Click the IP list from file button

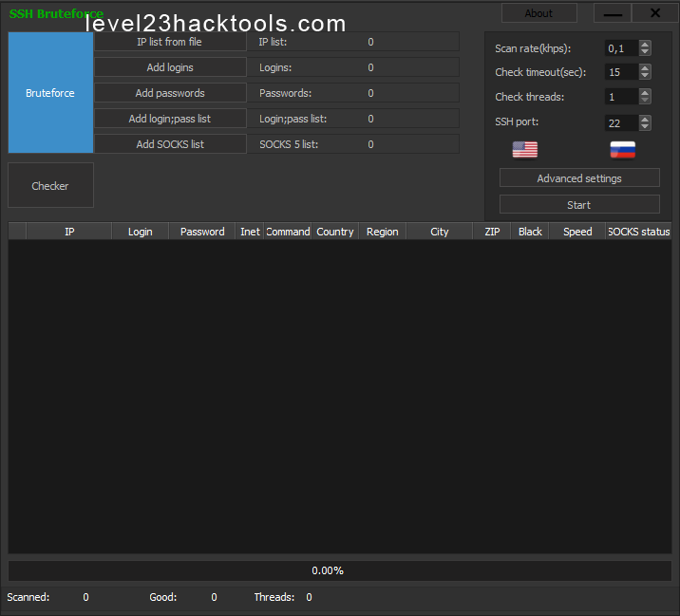coord(170,42)
